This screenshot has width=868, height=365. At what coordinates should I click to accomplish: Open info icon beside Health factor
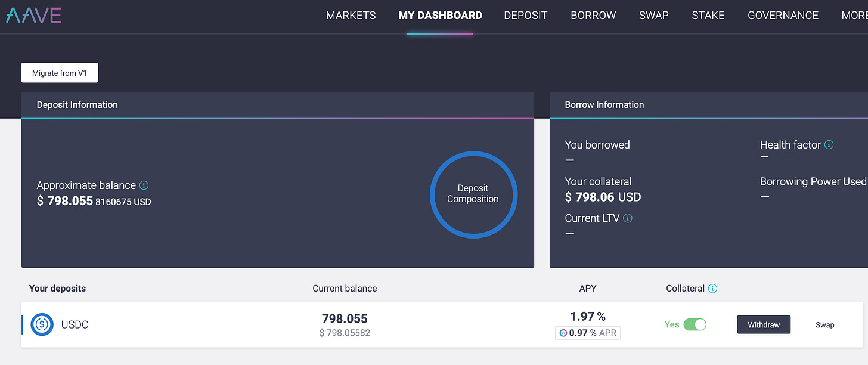pyautogui.click(x=829, y=144)
